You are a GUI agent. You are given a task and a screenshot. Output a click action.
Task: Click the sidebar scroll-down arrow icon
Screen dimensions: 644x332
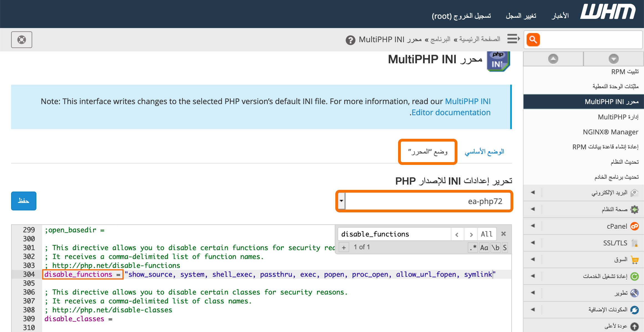tap(613, 59)
